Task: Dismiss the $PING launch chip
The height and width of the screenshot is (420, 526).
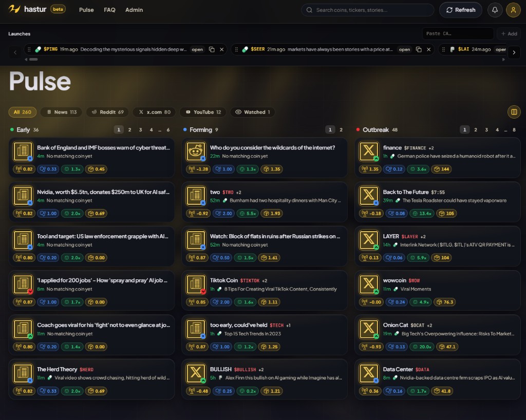Action: tap(222, 49)
